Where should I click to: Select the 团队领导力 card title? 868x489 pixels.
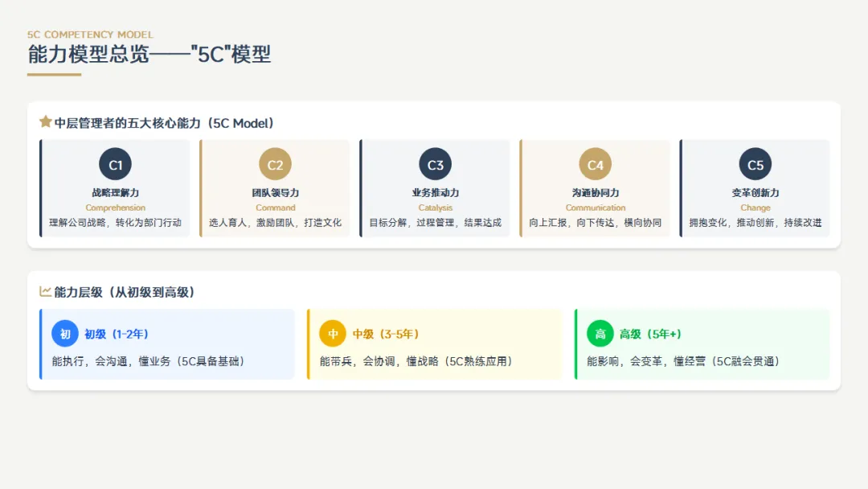click(275, 193)
